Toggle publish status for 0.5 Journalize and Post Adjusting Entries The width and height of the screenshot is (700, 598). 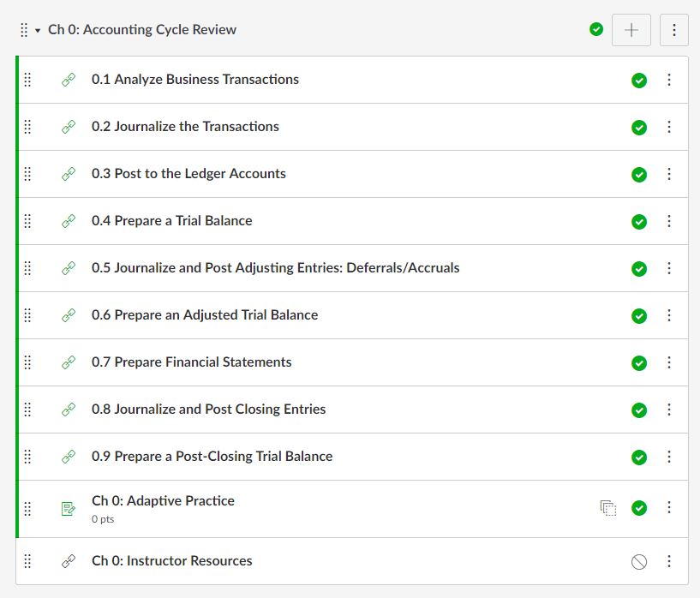(x=639, y=268)
